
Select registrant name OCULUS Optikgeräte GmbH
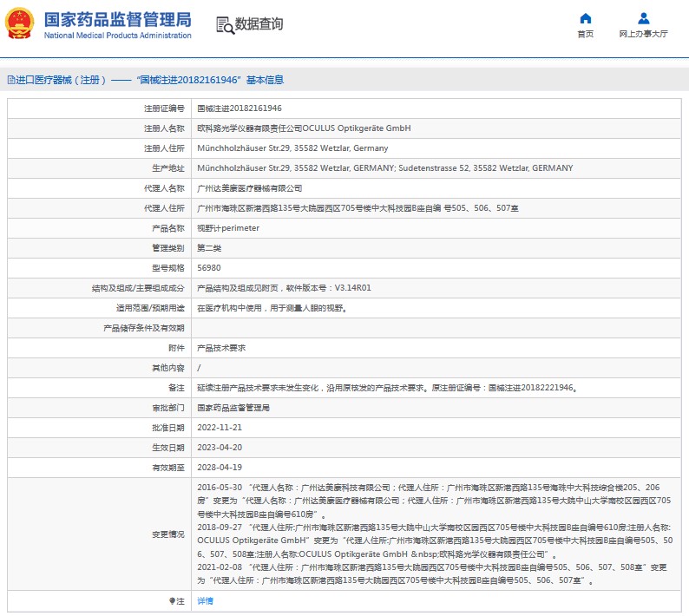pyautogui.click(x=304, y=128)
